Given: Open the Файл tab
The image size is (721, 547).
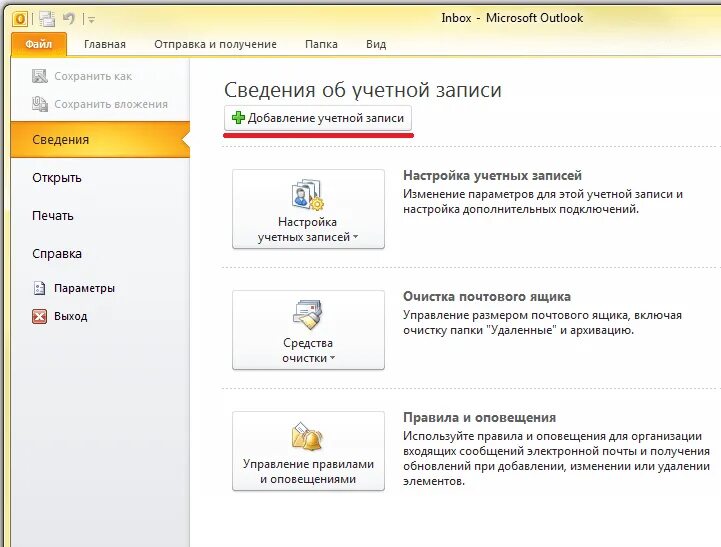Looking at the screenshot, I should point(39,44).
